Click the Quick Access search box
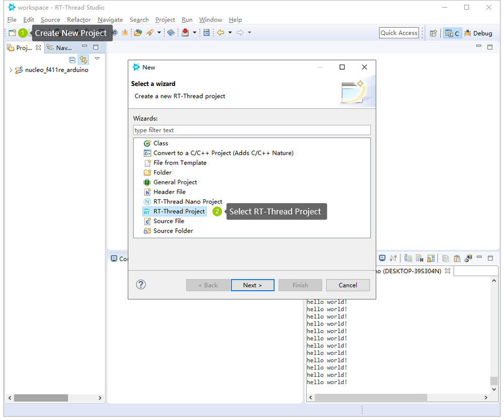The width and height of the screenshot is (504, 420). (x=399, y=33)
